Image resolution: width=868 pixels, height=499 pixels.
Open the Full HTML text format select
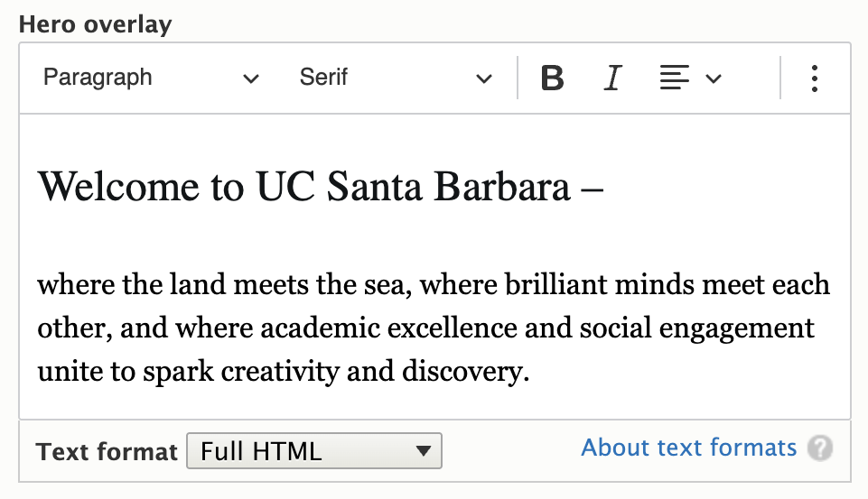pyautogui.click(x=314, y=451)
